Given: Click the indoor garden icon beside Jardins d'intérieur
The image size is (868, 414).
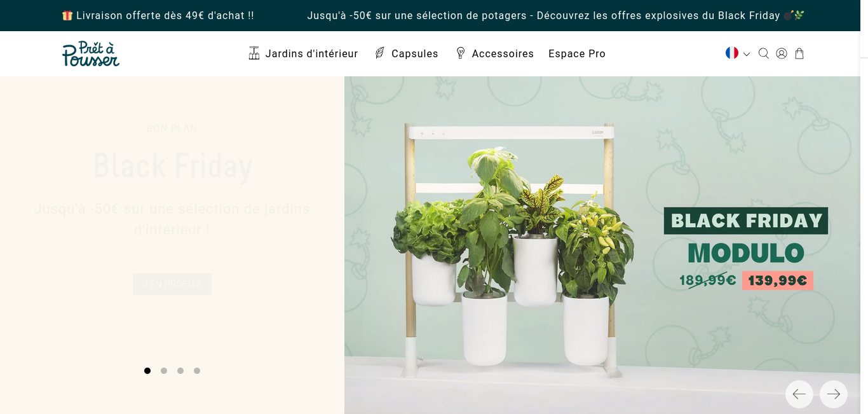Looking at the screenshot, I should pos(254,53).
